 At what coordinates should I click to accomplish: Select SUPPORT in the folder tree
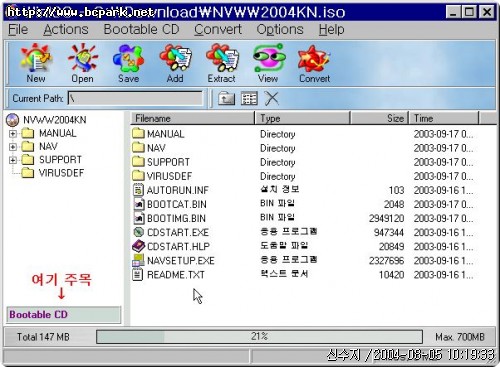tap(60, 160)
